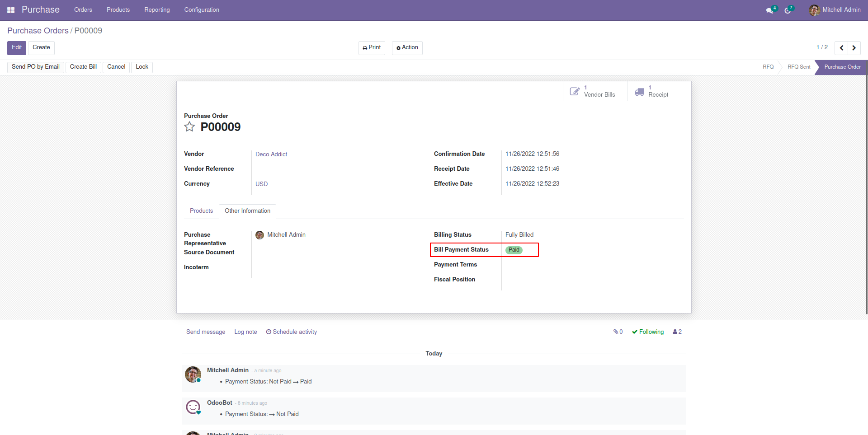Click the attachments paperclip counter

pos(618,332)
